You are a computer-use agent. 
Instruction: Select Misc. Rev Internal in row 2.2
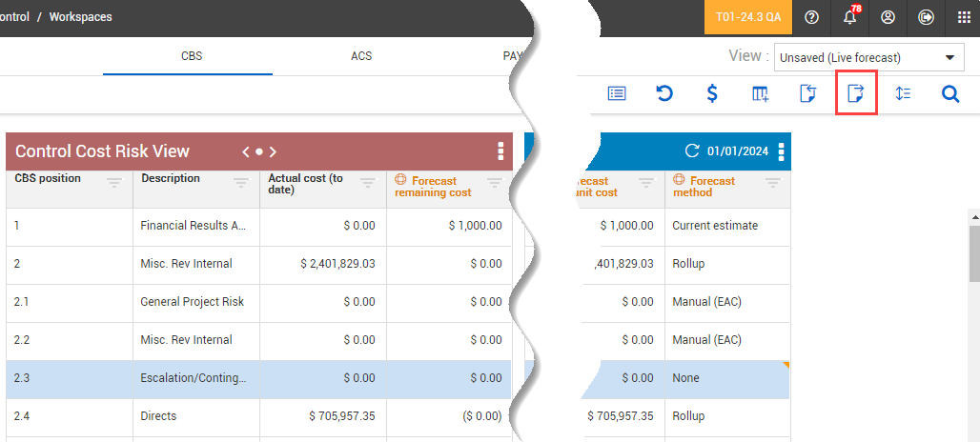196,340
